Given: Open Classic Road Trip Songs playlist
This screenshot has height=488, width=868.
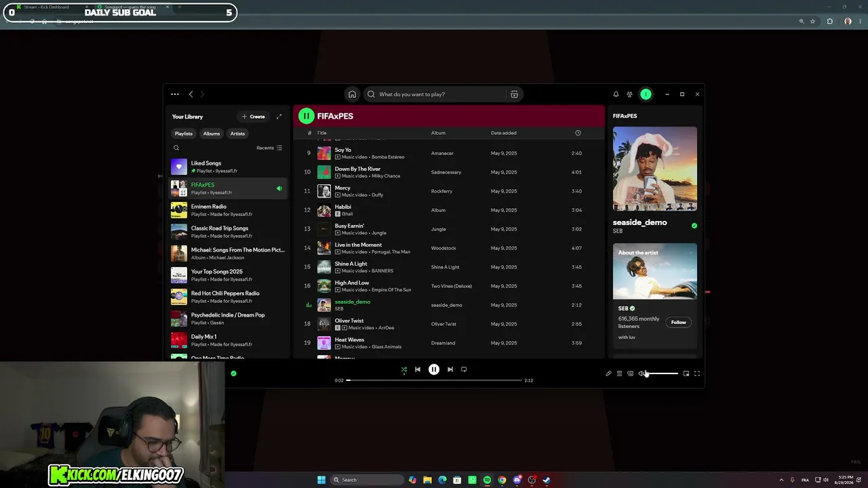Looking at the screenshot, I should 228,232.
